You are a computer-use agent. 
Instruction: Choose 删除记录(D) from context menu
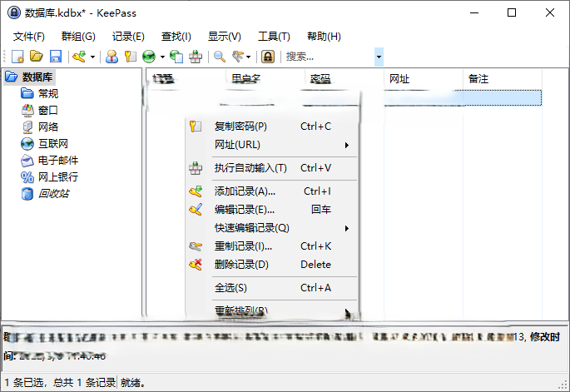pyautogui.click(x=272, y=265)
